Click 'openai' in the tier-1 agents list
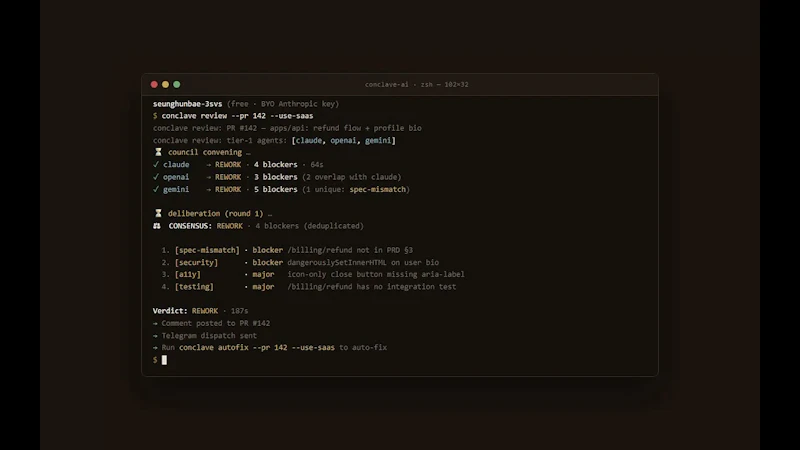 343,140
